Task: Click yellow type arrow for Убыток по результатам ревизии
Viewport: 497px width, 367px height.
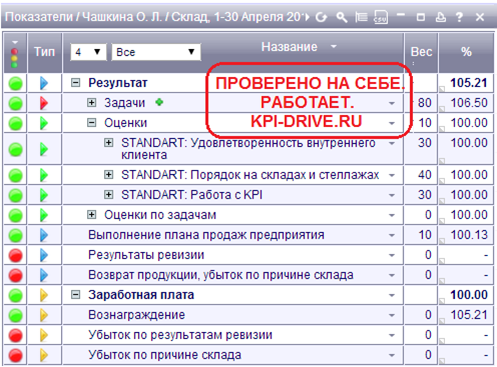Action: (x=44, y=335)
